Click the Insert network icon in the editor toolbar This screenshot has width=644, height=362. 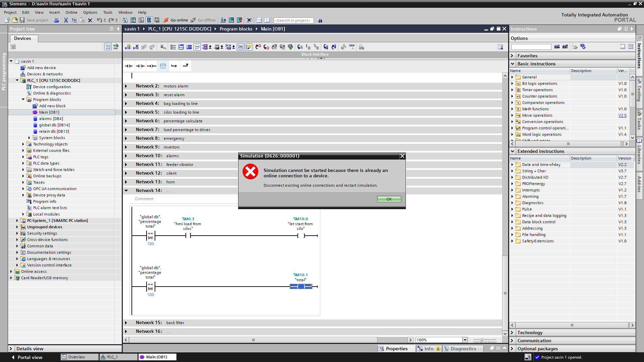(x=127, y=47)
